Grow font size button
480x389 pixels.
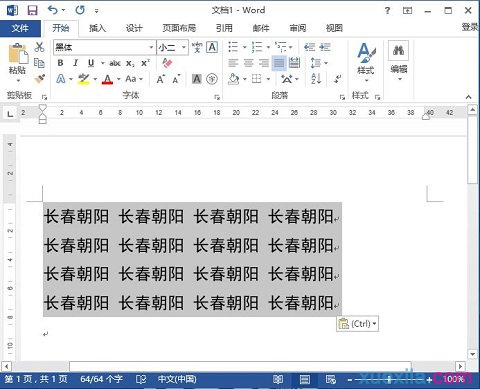161,79
